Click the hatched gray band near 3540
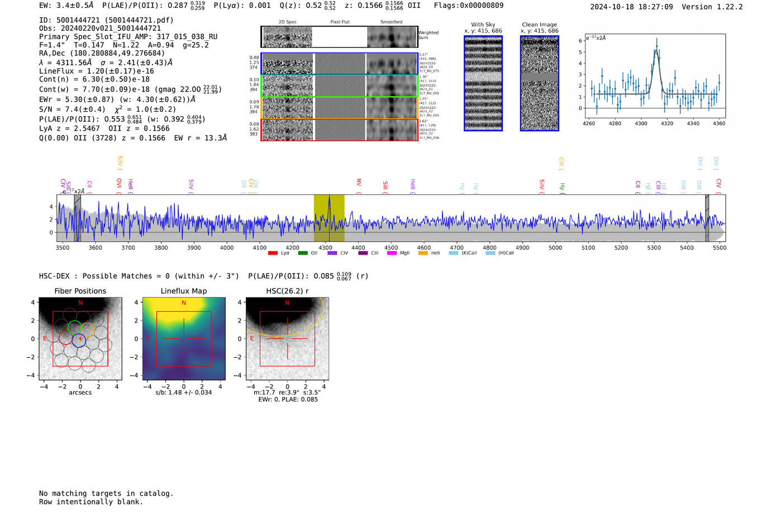 78,218
